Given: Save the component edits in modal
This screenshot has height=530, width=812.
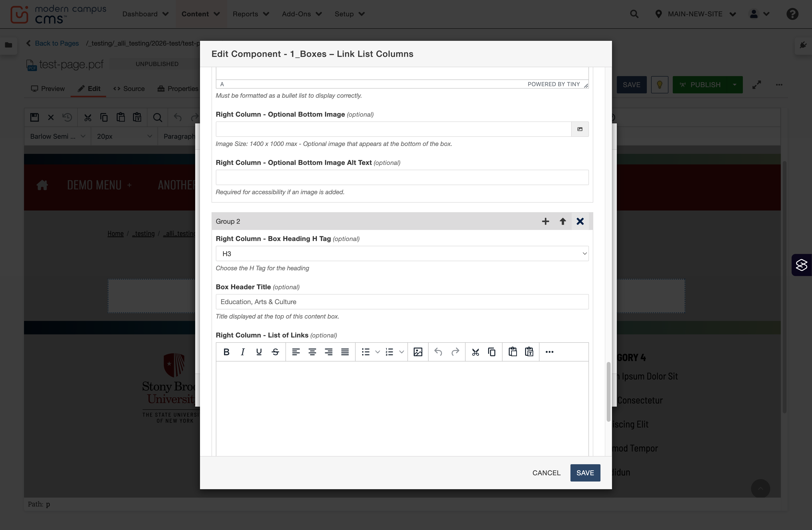Looking at the screenshot, I should (x=585, y=473).
